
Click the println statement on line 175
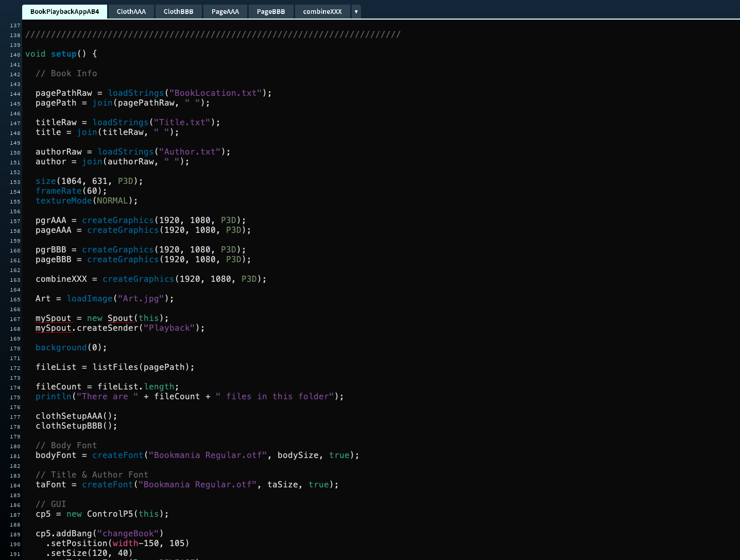[190, 397]
